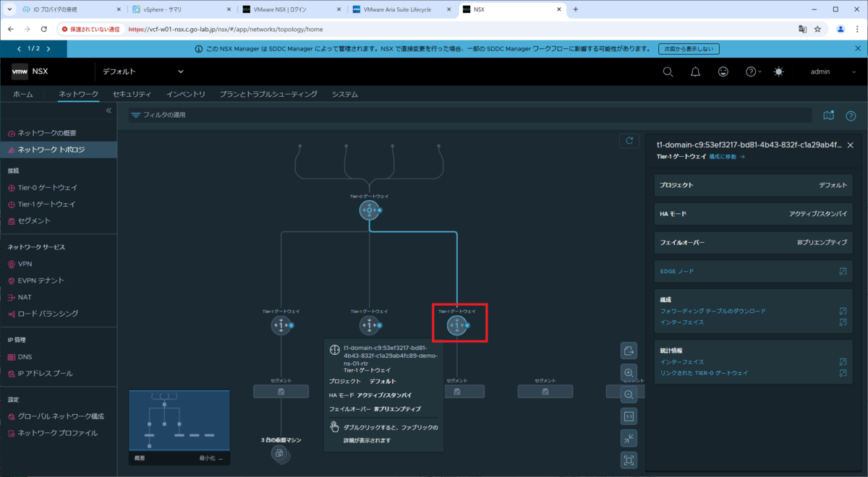Click the segment box above 3台の仮想マシン
This screenshot has height=477, width=868.
coord(281,391)
